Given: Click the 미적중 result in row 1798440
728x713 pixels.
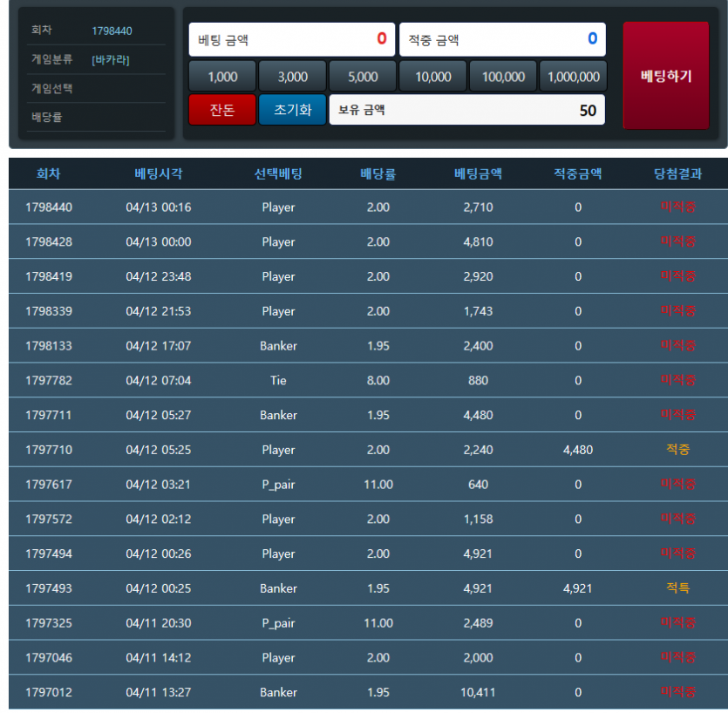Looking at the screenshot, I should pyautogui.click(x=677, y=207).
